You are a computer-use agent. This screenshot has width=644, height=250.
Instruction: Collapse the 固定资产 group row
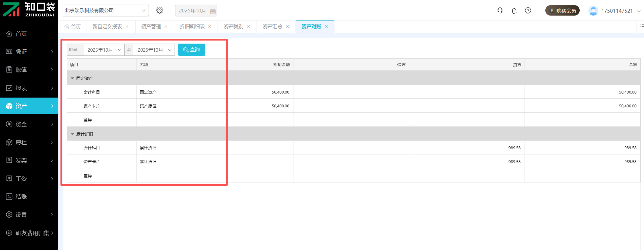coord(72,78)
